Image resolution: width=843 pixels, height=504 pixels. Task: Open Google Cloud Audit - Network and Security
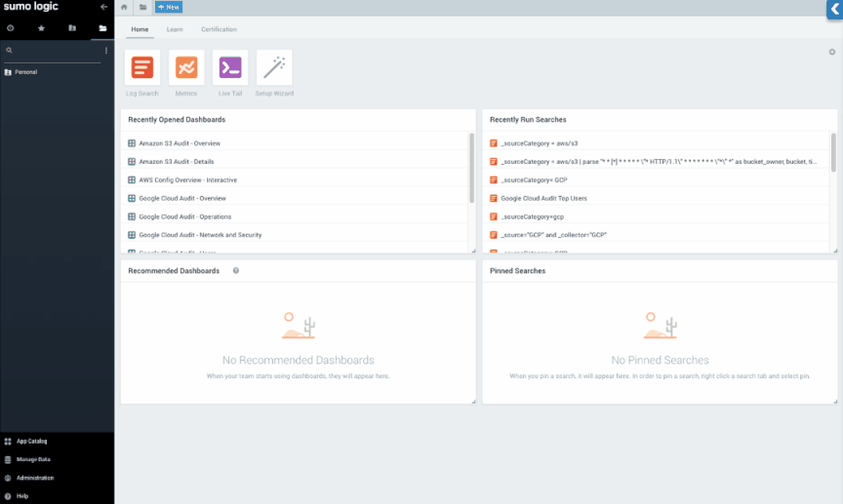point(200,235)
